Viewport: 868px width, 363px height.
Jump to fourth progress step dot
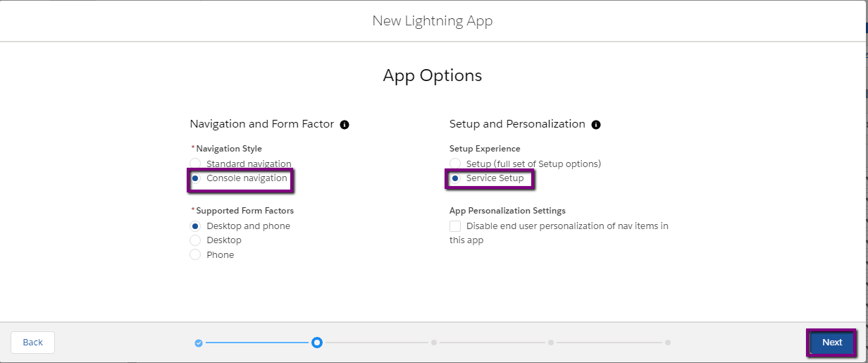[551, 343]
